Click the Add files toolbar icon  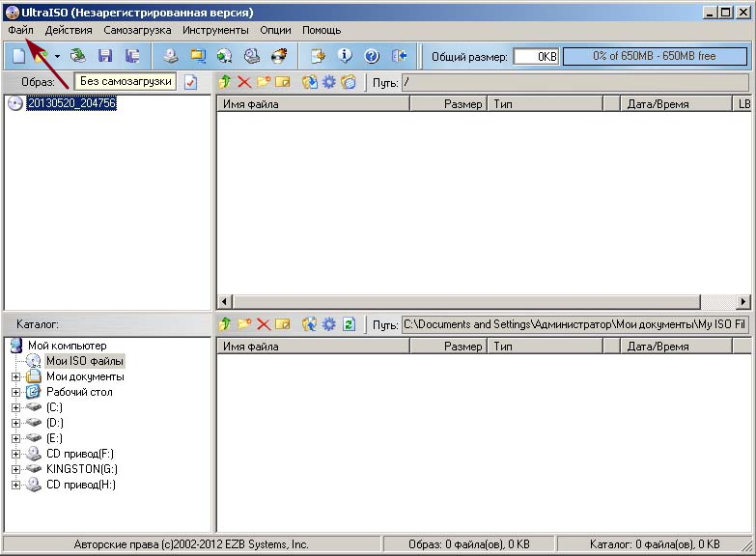click(x=318, y=56)
